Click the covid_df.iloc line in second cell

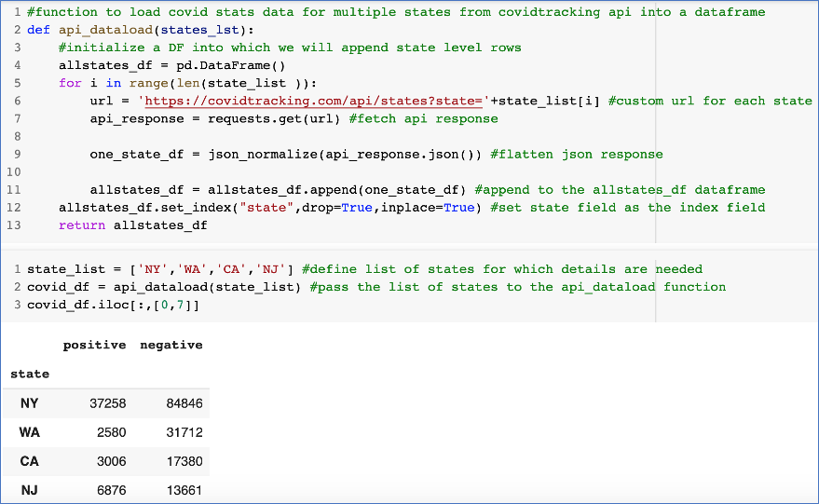(114, 305)
